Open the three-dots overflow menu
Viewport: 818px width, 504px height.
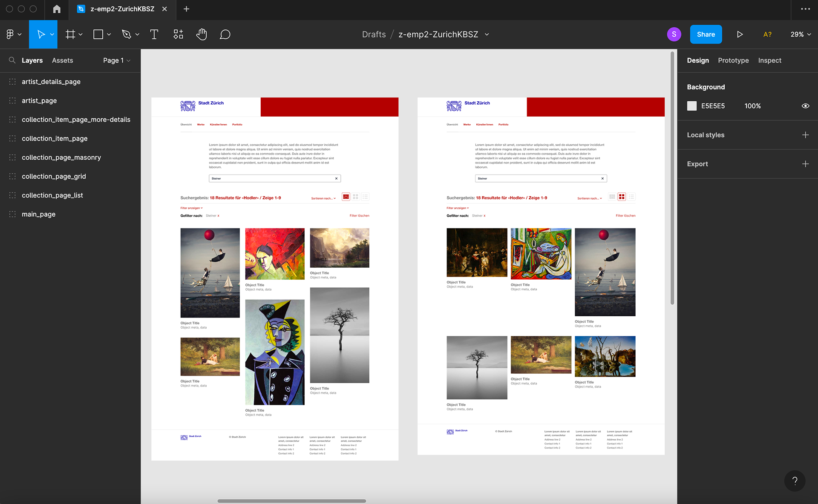point(805,9)
